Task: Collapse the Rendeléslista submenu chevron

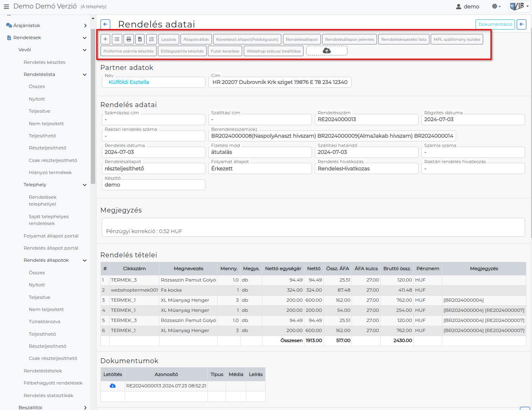Action: click(x=85, y=74)
